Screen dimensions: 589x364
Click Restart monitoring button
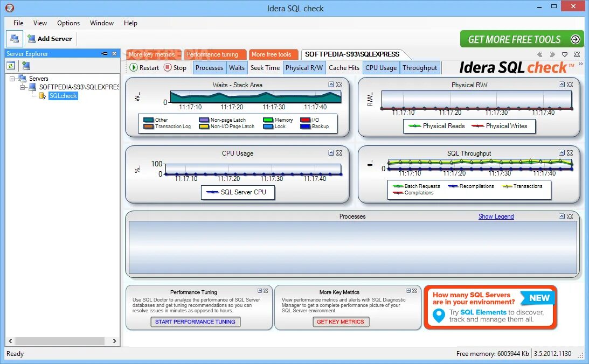[144, 67]
